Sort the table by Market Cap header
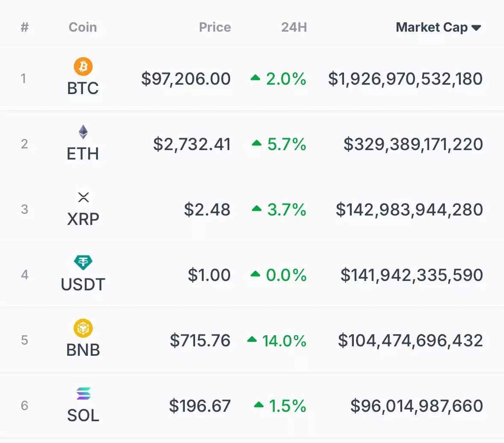 432,27
